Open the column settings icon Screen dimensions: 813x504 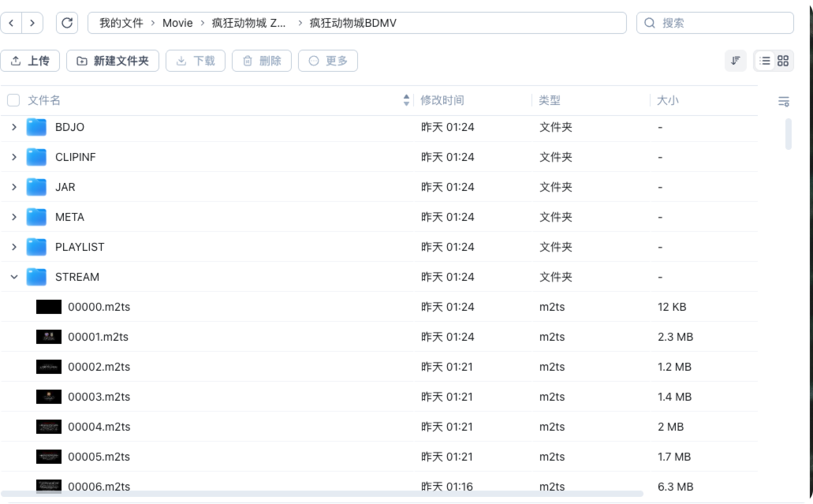(784, 102)
